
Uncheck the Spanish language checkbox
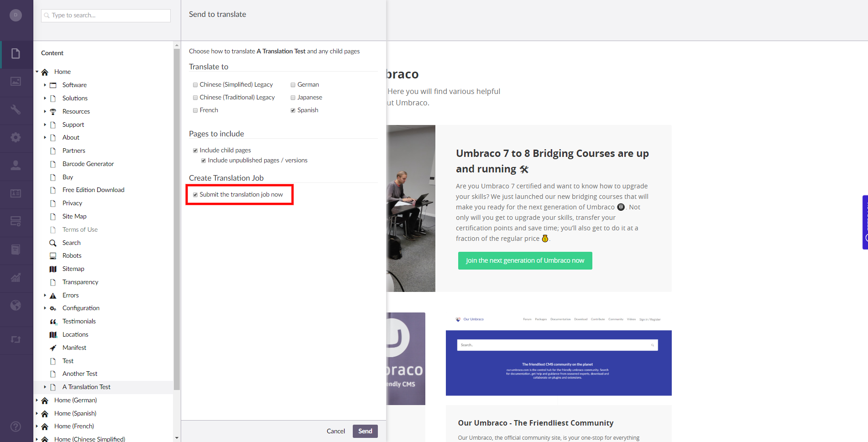[293, 110]
